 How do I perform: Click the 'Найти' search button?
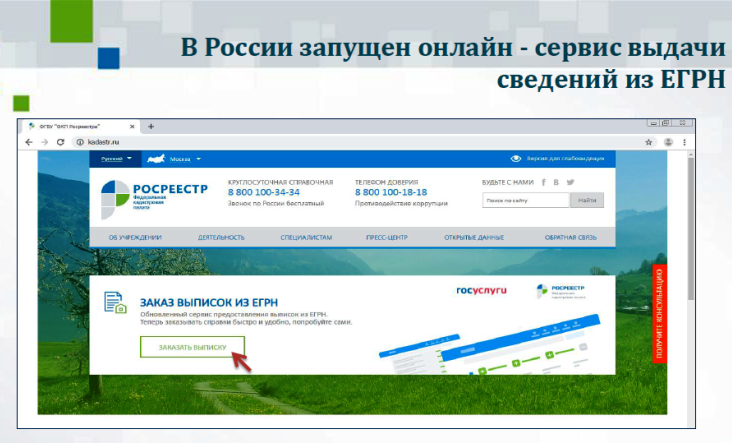pyautogui.click(x=587, y=200)
